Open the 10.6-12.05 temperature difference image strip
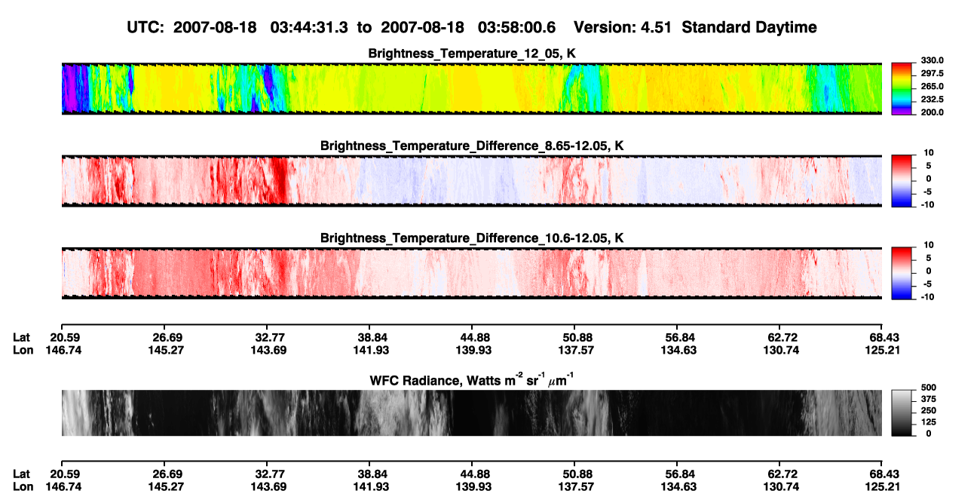 pyautogui.click(x=471, y=273)
